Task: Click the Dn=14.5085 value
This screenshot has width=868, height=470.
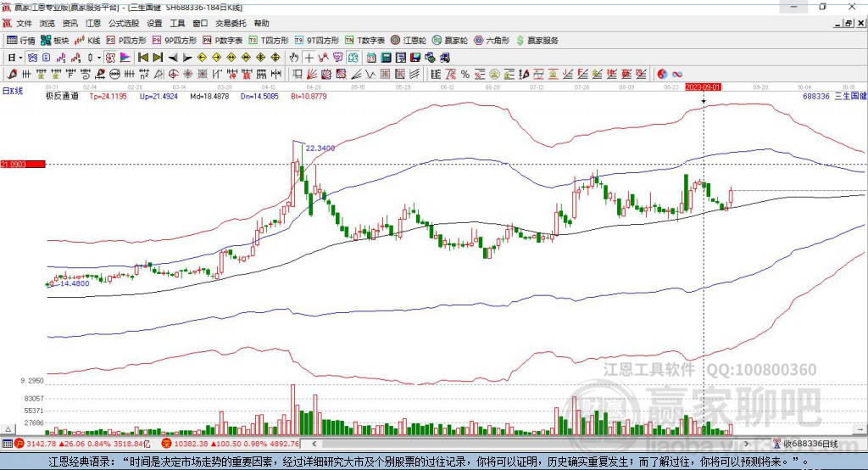Action: [259, 96]
